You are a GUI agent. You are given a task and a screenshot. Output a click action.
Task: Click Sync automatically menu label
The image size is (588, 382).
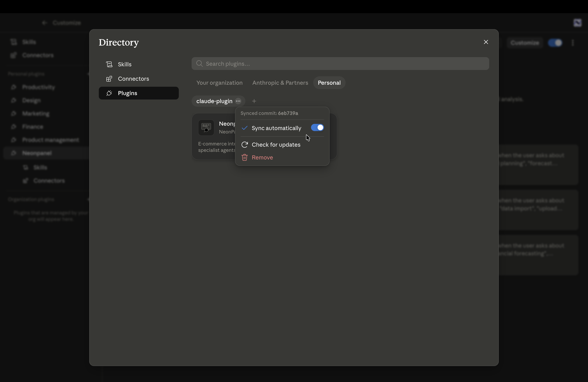(x=276, y=128)
